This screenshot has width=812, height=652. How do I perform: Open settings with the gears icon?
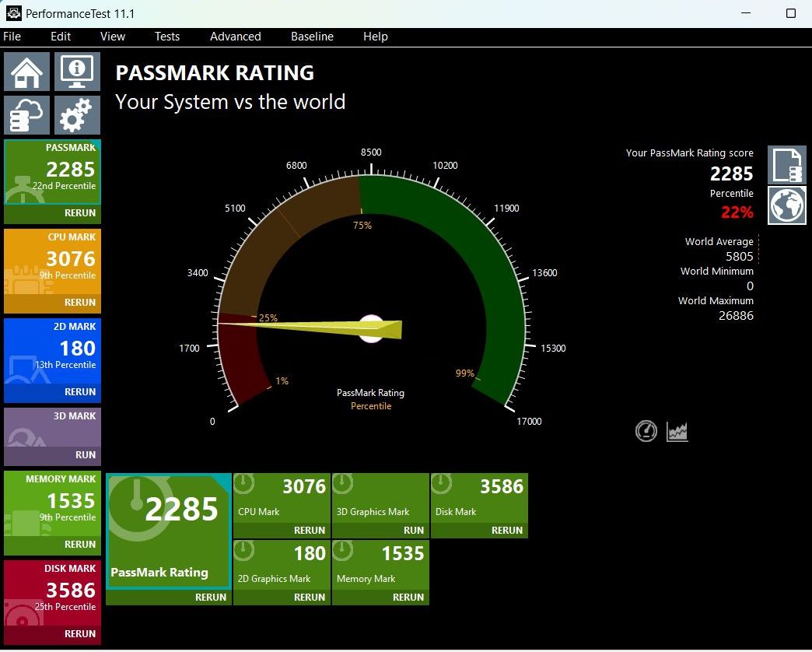(x=77, y=115)
